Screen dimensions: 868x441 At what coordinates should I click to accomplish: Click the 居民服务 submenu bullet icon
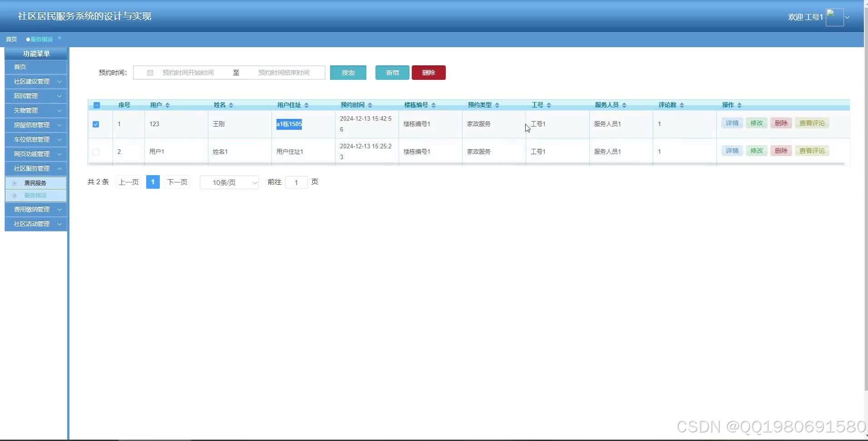(x=15, y=183)
